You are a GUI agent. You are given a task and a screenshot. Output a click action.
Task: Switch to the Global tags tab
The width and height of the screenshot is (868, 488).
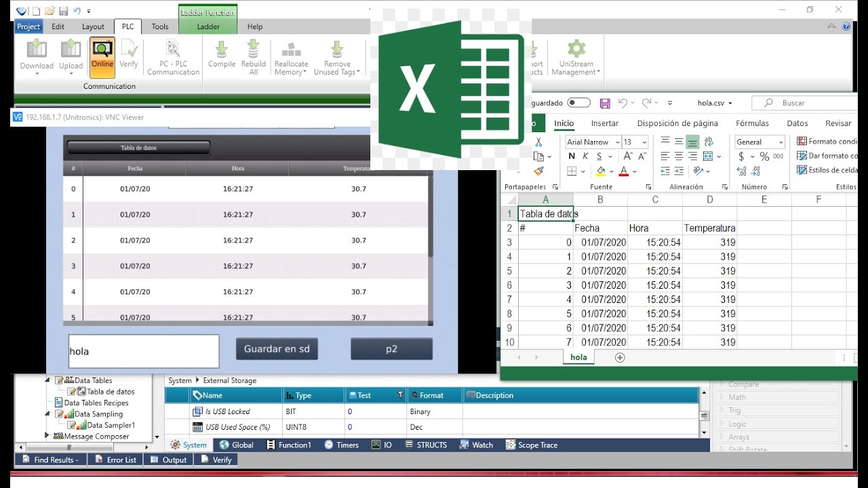pyautogui.click(x=236, y=445)
